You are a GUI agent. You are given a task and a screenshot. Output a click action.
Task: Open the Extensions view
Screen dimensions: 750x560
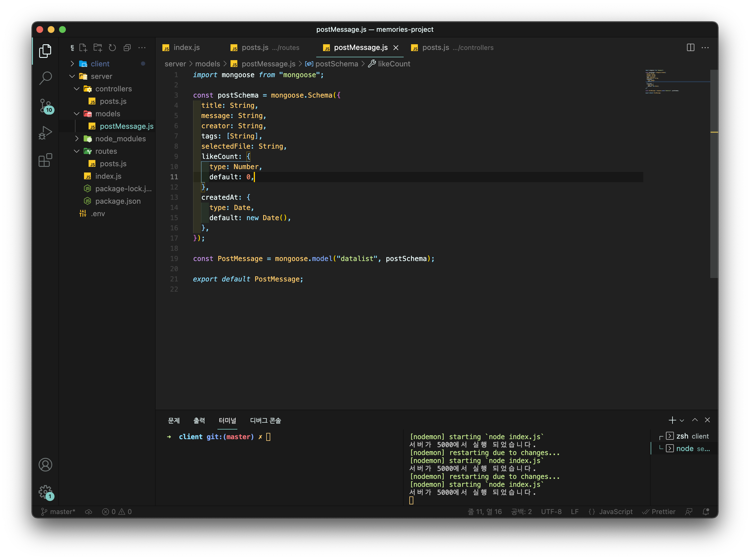pyautogui.click(x=45, y=160)
